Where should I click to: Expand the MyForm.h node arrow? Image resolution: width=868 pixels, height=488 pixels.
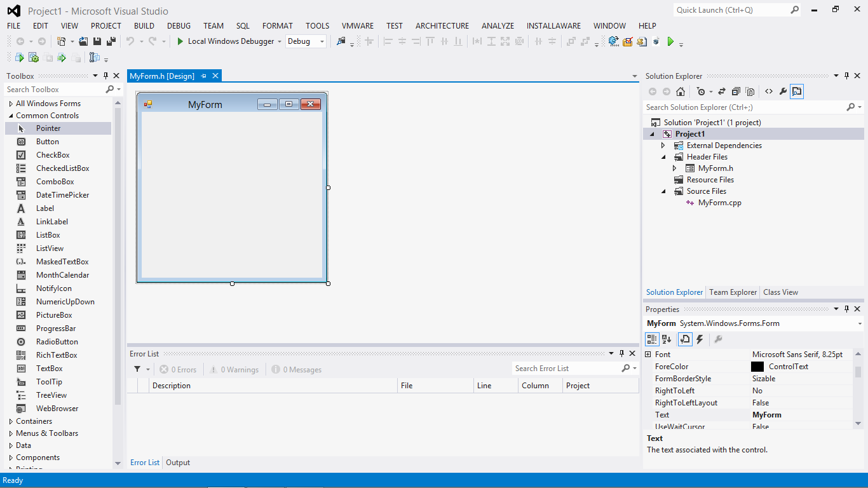click(675, 168)
